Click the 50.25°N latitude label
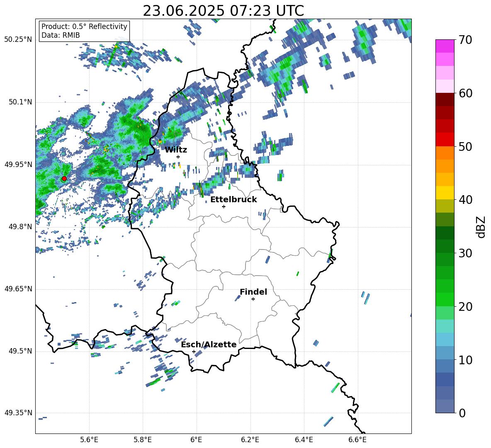 18,40
